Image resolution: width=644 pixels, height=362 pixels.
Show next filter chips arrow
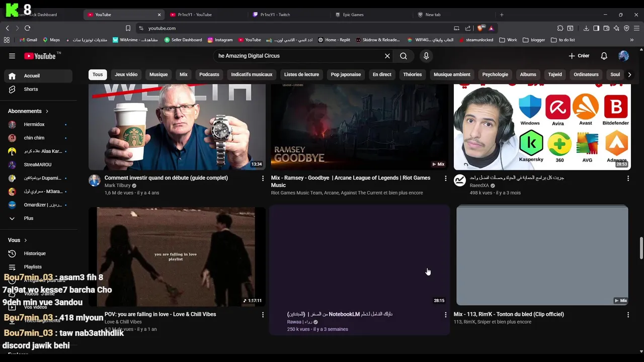coord(629,74)
